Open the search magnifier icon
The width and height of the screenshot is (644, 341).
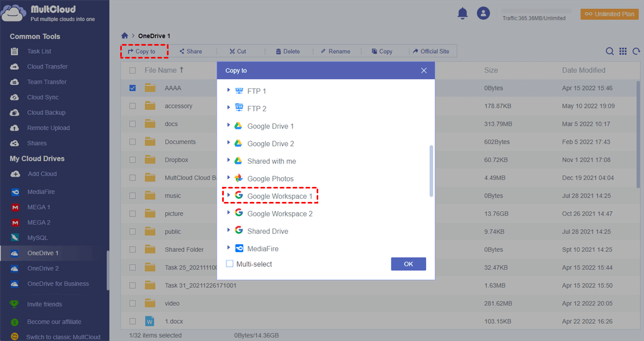pos(610,52)
